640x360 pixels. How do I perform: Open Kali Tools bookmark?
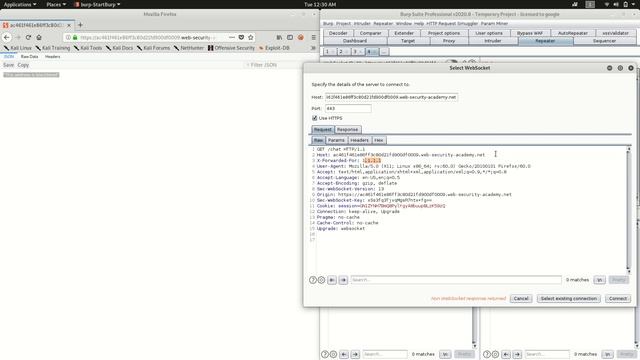[x=88, y=48]
